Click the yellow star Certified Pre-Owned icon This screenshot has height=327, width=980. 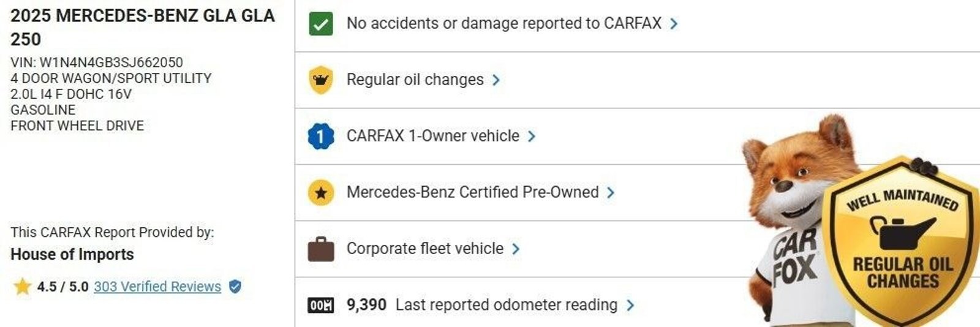click(x=321, y=192)
